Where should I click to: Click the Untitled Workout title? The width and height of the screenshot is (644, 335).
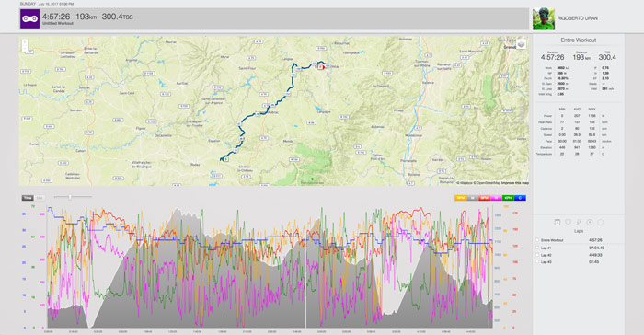pos(58,23)
